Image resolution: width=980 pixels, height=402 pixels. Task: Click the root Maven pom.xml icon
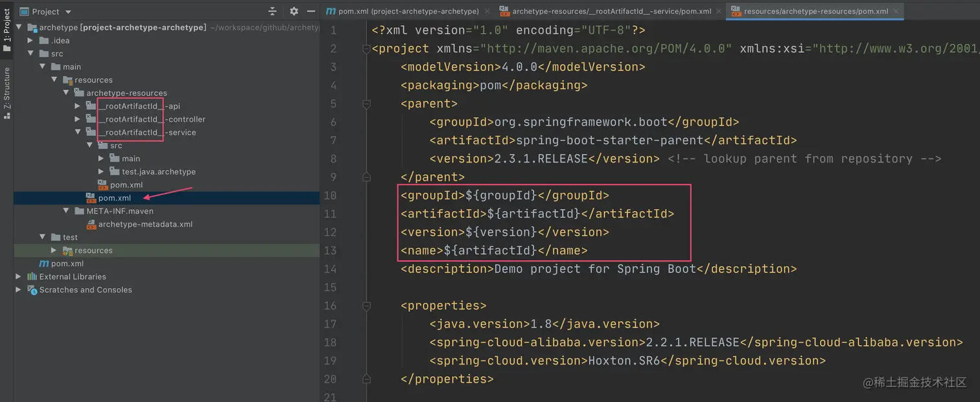point(44,263)
